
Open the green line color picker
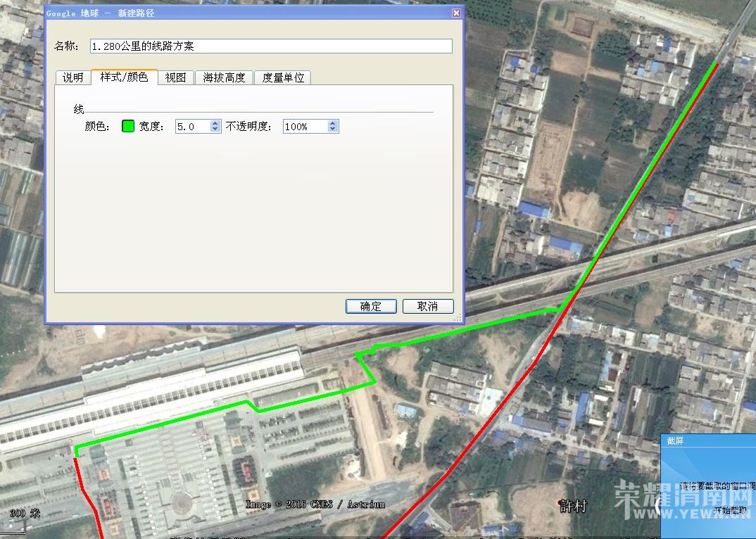tap(127, 127)
